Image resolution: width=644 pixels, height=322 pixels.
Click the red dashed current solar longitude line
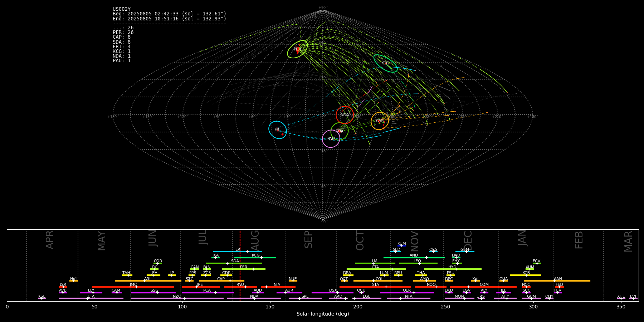click(240, 265)
